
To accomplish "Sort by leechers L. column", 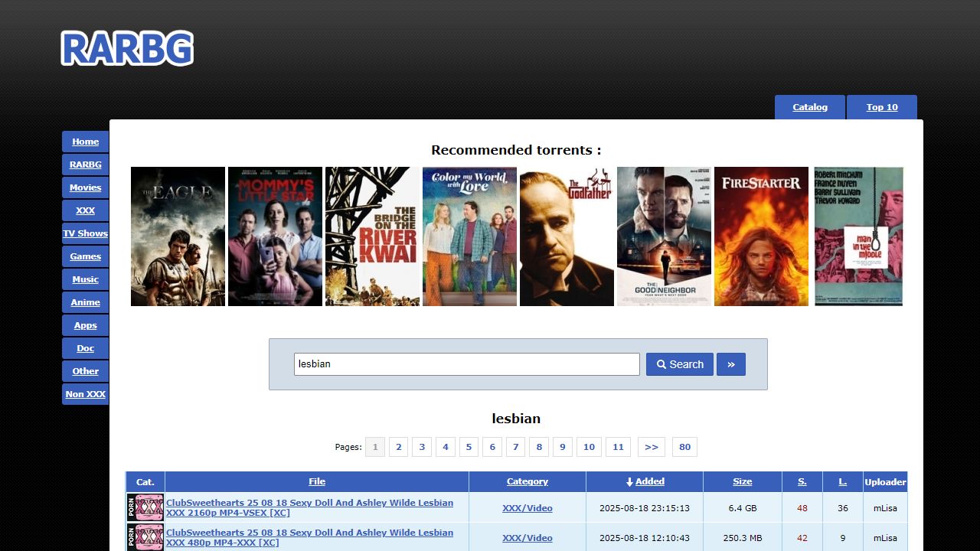I will pos(843,481).
